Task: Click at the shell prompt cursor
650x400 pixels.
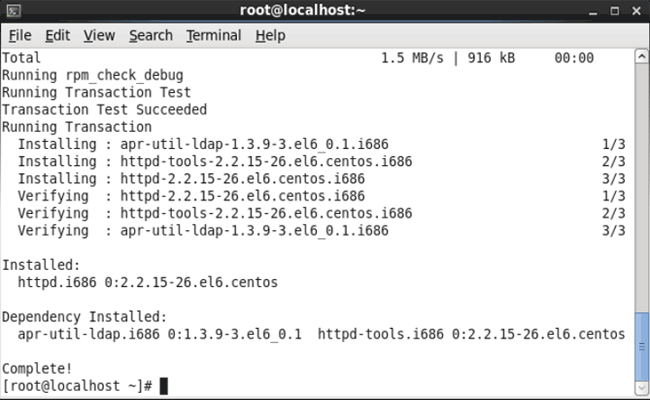Action: 163,385
